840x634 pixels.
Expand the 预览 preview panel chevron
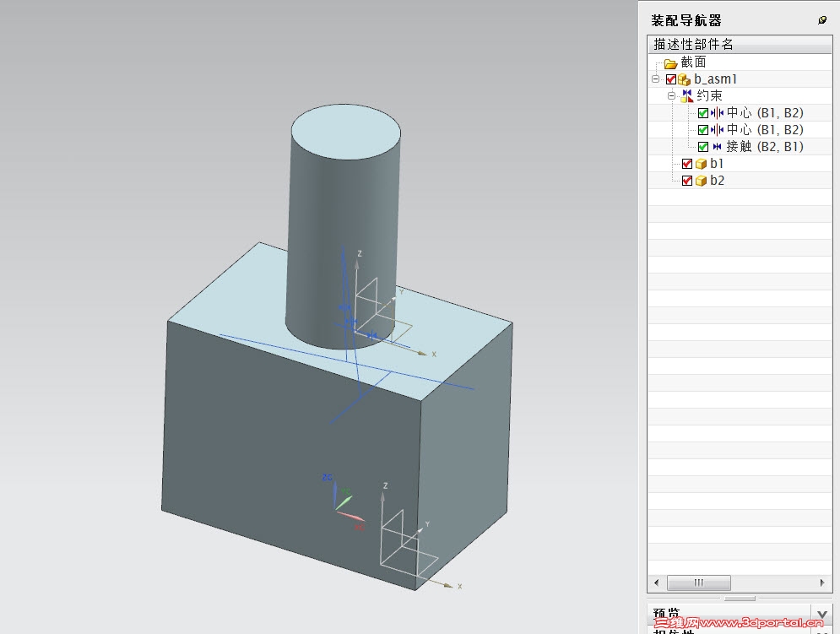click(x=821, y=614)
